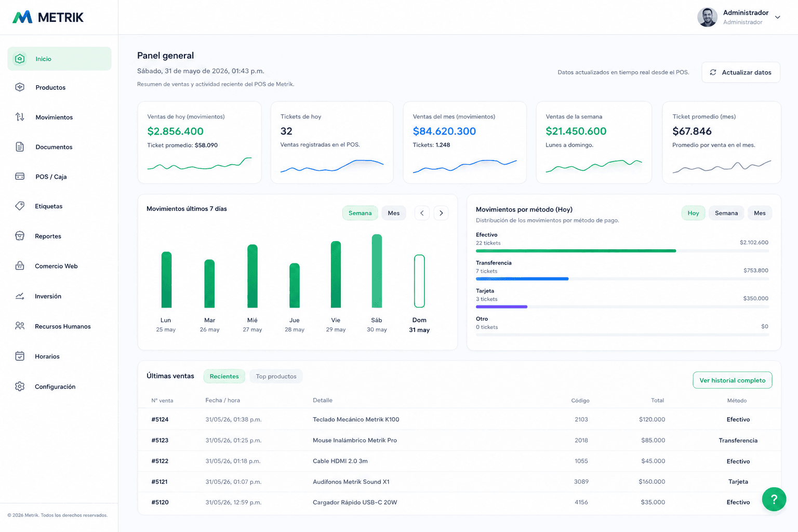Click the Tarjeta purple progress bar
The image size is (798, 532).
click(x=501, y=307)
